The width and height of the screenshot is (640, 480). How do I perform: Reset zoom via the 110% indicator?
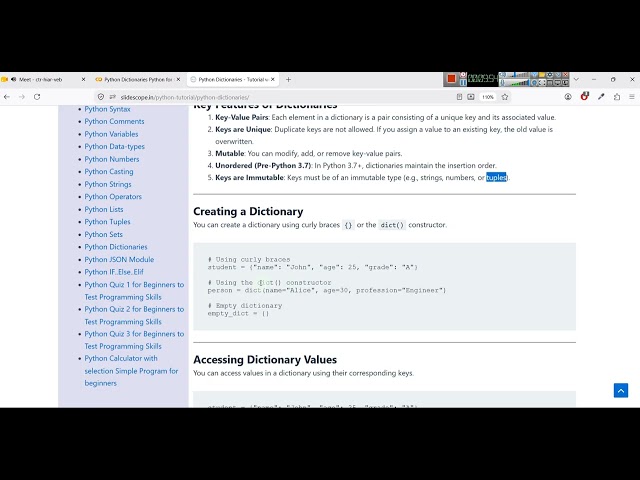coord(487,97)
